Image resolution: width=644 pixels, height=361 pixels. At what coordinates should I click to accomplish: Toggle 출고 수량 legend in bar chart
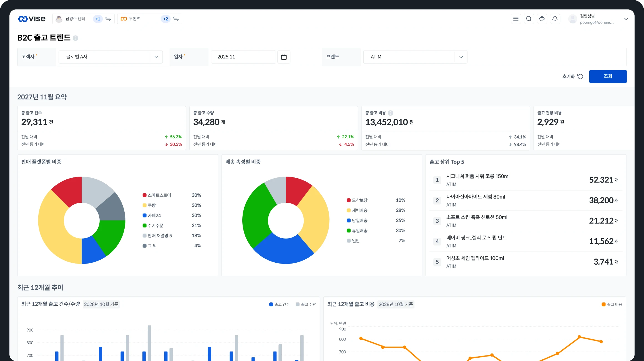tap(306, 304)
